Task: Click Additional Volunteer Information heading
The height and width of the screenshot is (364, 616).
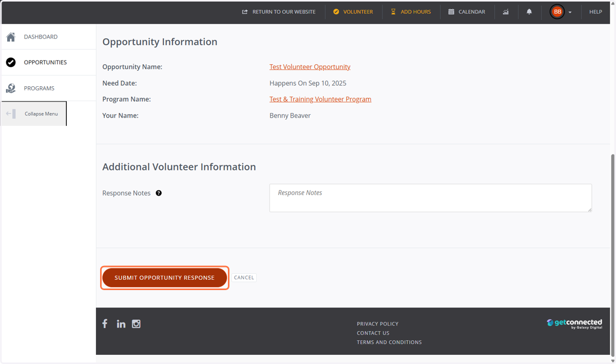Action: pyautogui.click(x=179, y=167)
